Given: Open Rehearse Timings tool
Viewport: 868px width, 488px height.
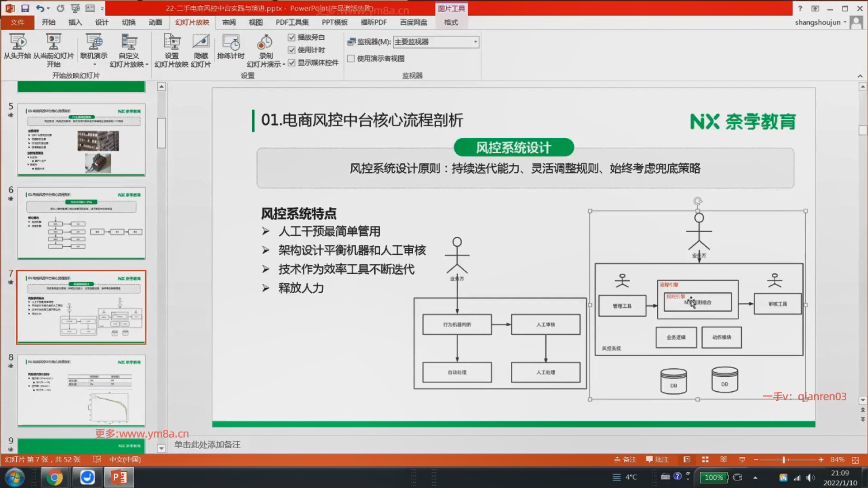Looking at the screenshot, I should (x=231, y=43).
